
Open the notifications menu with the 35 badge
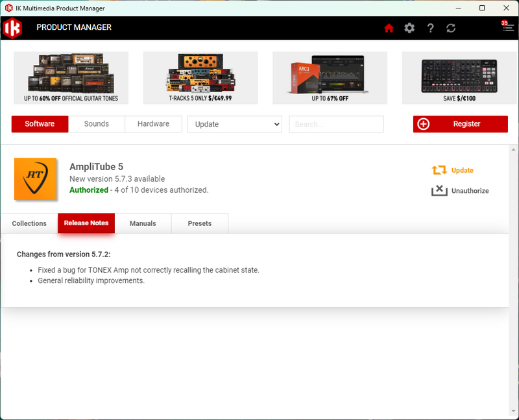pyautogui.click(x=508, y=27)
